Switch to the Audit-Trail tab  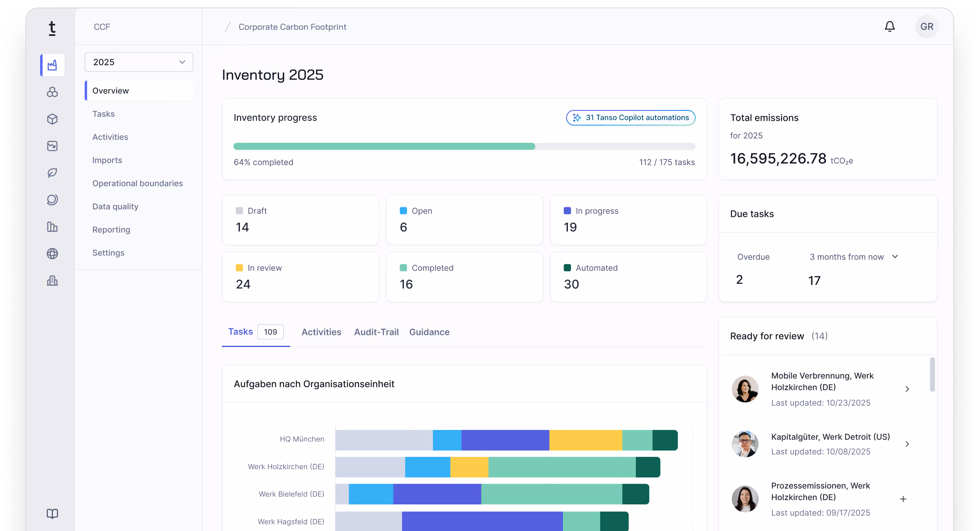click(376, 332)
